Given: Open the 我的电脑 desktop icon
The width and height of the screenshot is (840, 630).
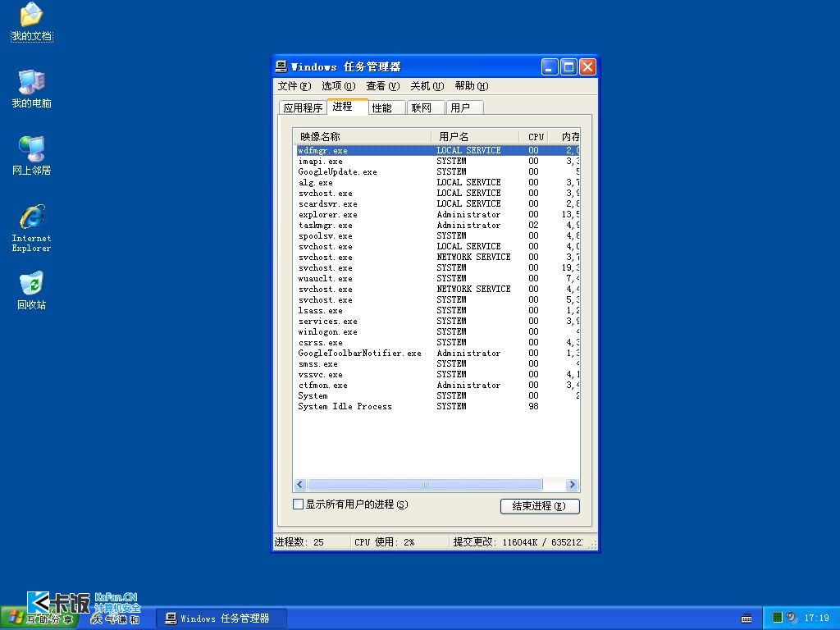Looking at the screenshot, I should pos(32,89).
